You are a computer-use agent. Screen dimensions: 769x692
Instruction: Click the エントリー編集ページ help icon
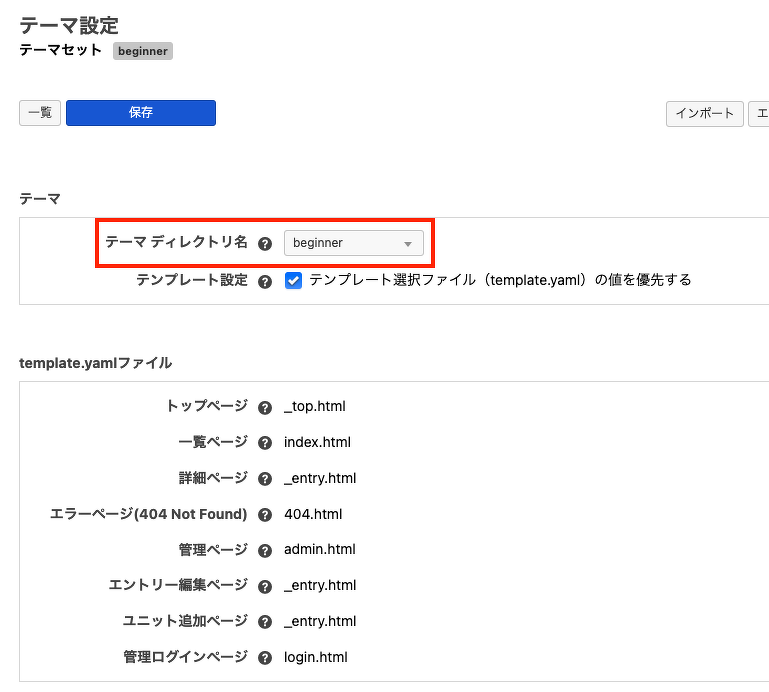265,586
